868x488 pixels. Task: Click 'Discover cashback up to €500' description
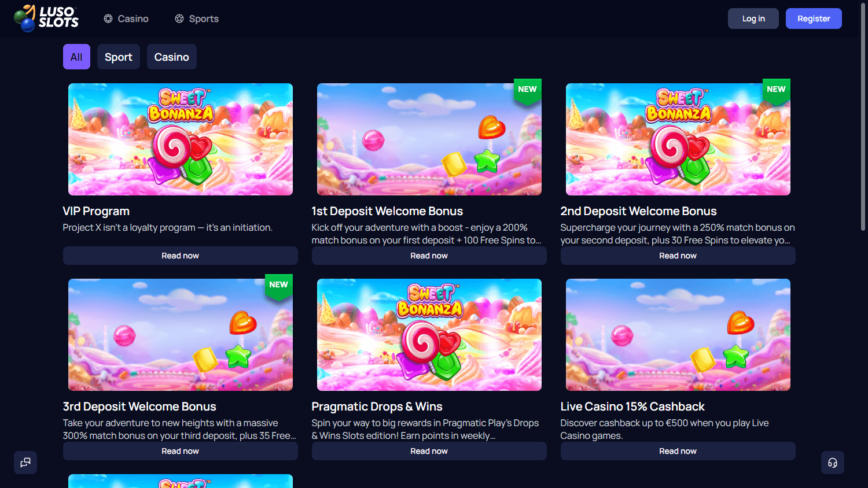(664, 429)
